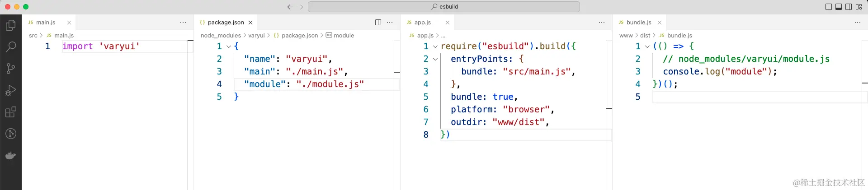Viewport: 868px width, 190px height.
Task: Click the "module": "./module.js" line
Action: pyautogui.click(x=304, y=84)
